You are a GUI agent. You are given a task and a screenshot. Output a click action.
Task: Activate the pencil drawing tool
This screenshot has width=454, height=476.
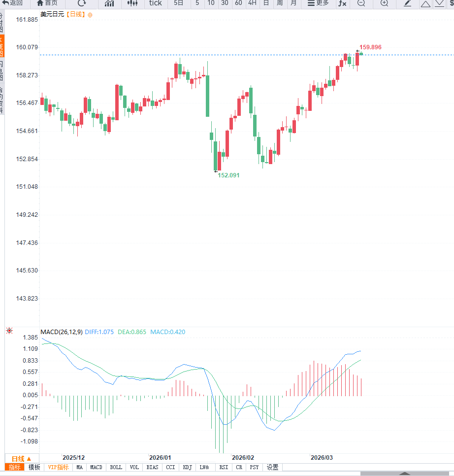coord(408,3)
